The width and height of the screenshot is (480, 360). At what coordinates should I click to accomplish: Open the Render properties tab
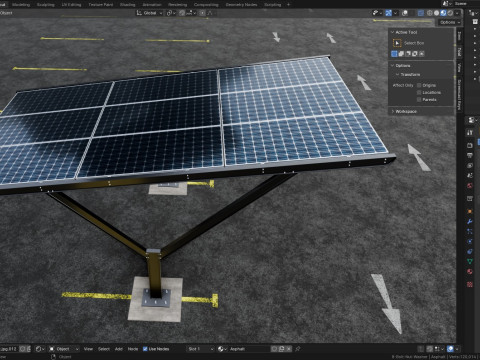[470, 145]
